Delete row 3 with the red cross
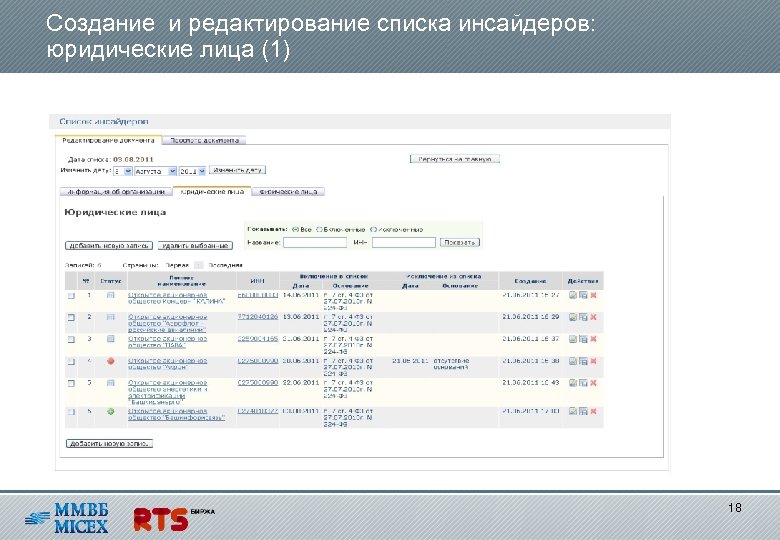 coord(593,339)
